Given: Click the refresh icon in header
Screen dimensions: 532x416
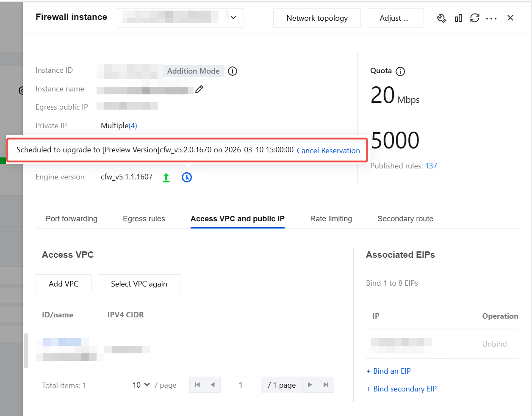Looking at the screenshot, I should (x=475, y=18).
